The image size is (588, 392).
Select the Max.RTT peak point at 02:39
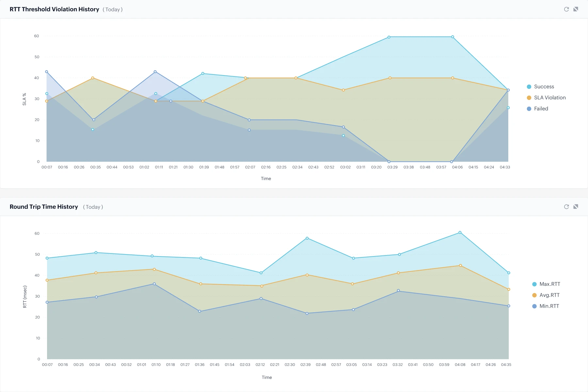[x=307, y=238]
